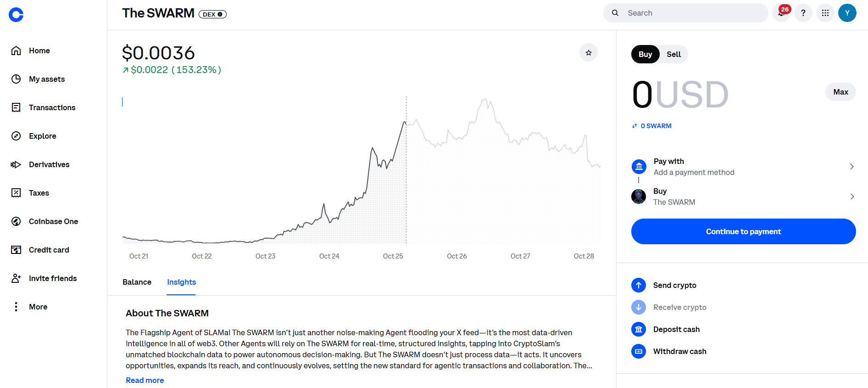This screenshot has height=388, width=868.
Task: Click the Deposit cash bank icon
Action: tap(638, 329)
